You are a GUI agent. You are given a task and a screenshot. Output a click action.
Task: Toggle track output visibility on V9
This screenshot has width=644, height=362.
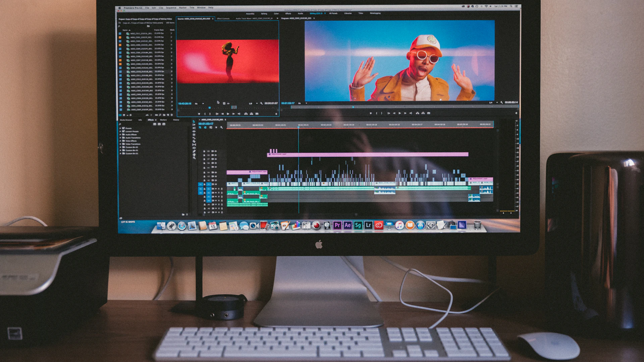(216, 151)
